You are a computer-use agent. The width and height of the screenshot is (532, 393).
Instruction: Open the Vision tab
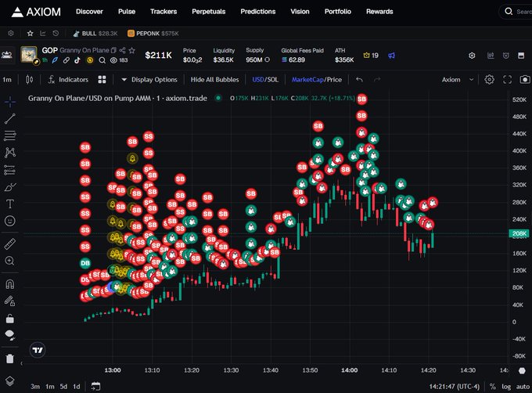point(300,12)
